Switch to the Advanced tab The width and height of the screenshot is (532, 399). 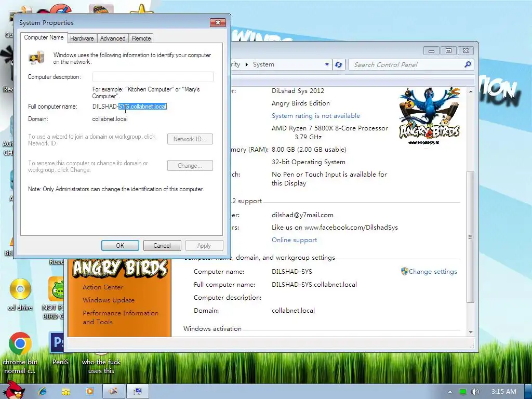(113, 38)
